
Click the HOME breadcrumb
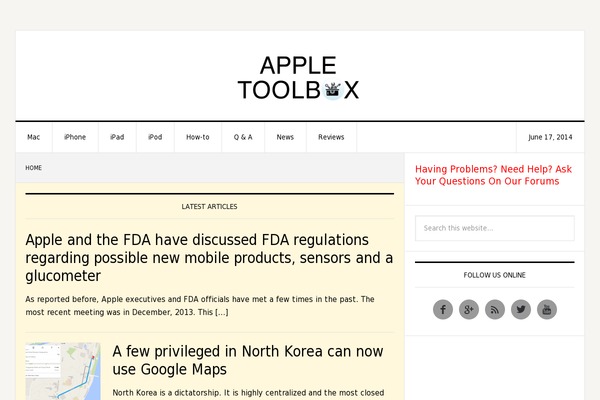34,168
